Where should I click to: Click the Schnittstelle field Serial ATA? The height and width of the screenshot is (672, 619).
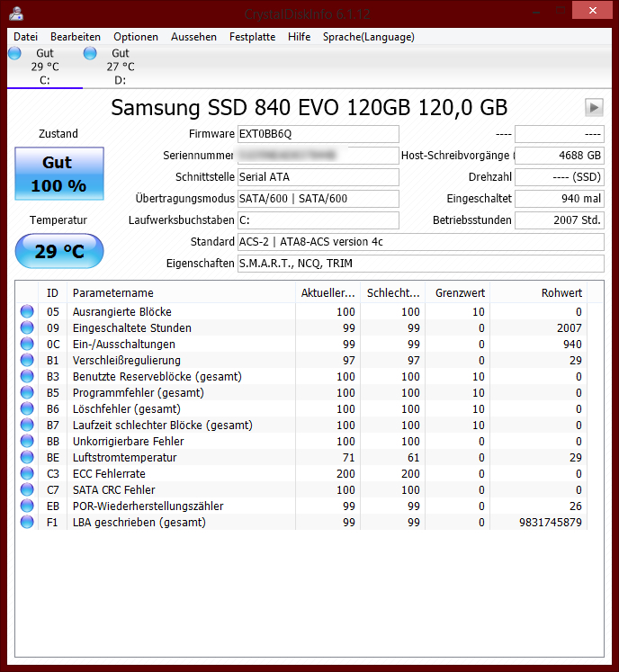pyautogui.click(x=318, y=177)
